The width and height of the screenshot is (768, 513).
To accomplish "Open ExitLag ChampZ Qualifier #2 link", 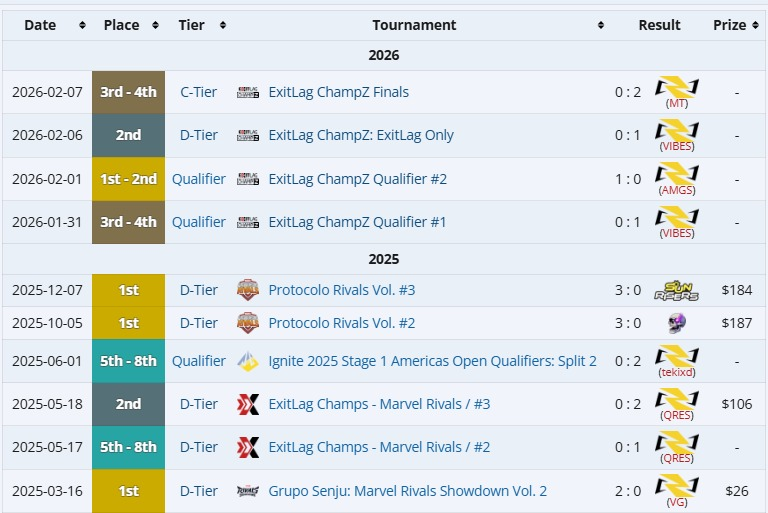I will coord(358,179).
